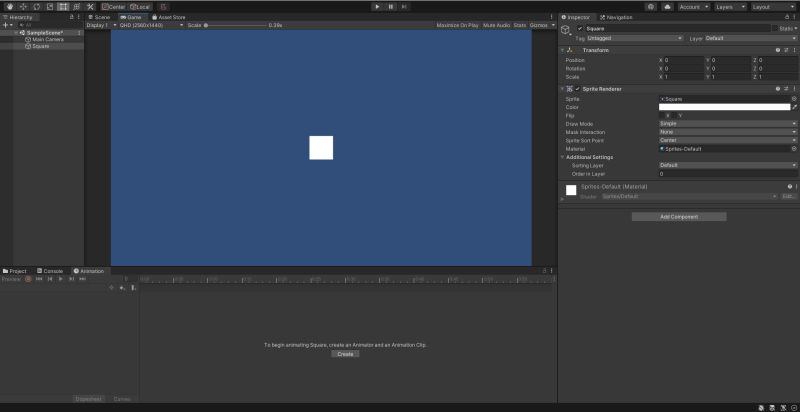Image resolution: width=800 pixels, height=412 pixels.
Task: Open the Navigation tab
Action: 616,17
